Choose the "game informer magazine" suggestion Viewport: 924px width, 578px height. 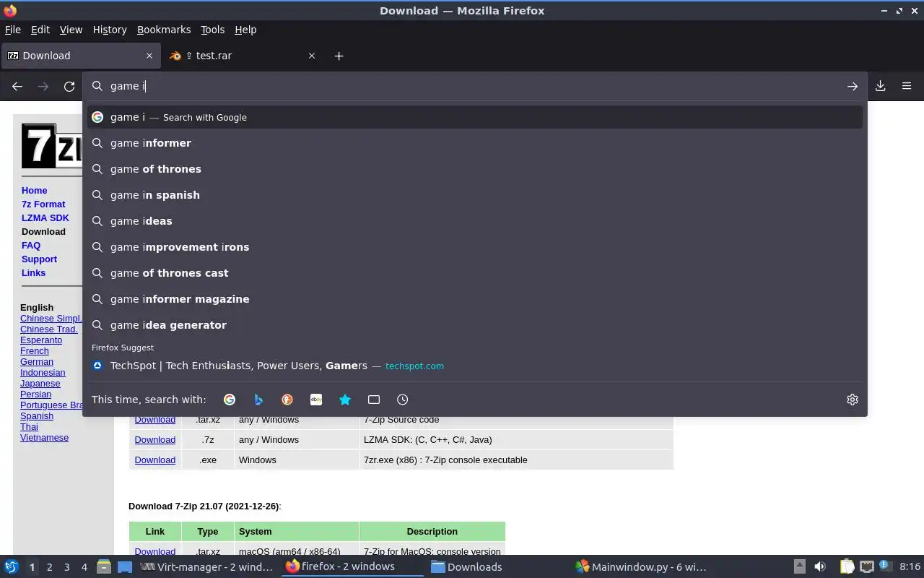coord(475,299)
